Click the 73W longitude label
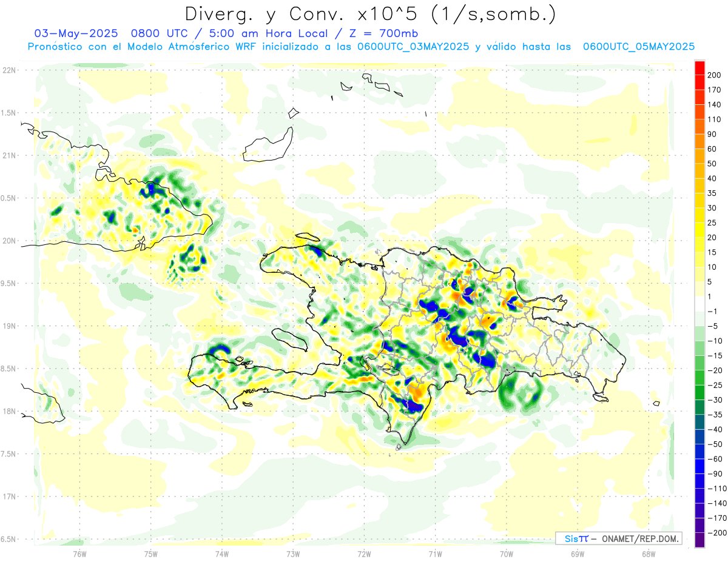This screenshot has width=728, height=562. [293, 554]
